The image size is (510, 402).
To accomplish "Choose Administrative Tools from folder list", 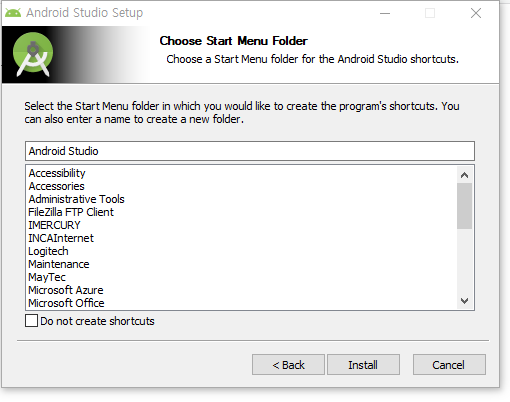I will pos(76,199).
